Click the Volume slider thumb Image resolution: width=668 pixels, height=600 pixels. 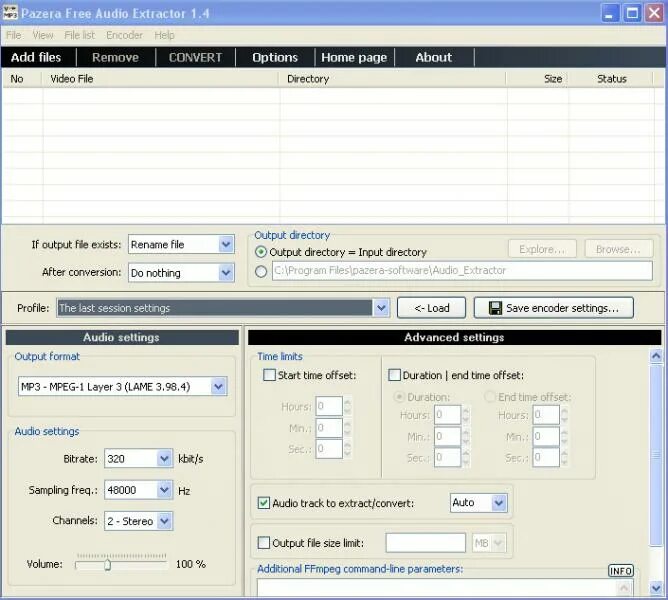click(x=107, y=565)
